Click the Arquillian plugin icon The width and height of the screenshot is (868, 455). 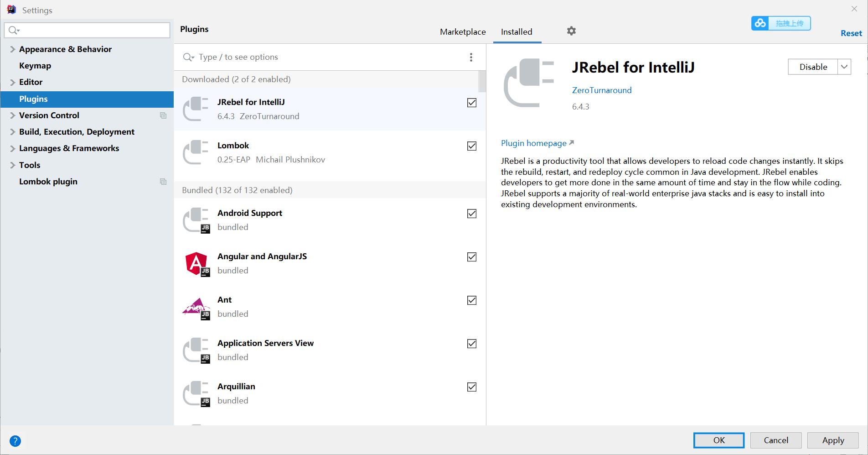click(196, 393)
